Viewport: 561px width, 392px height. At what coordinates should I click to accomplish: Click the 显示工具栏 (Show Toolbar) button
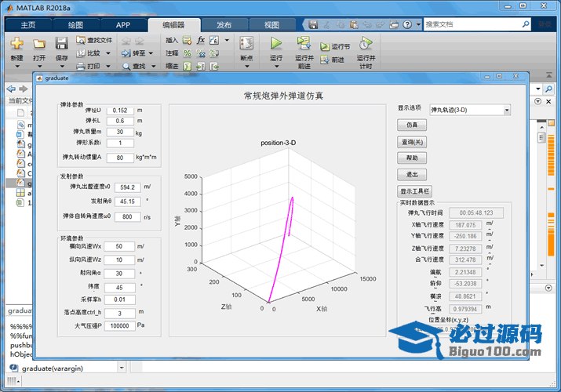(415, 191)
